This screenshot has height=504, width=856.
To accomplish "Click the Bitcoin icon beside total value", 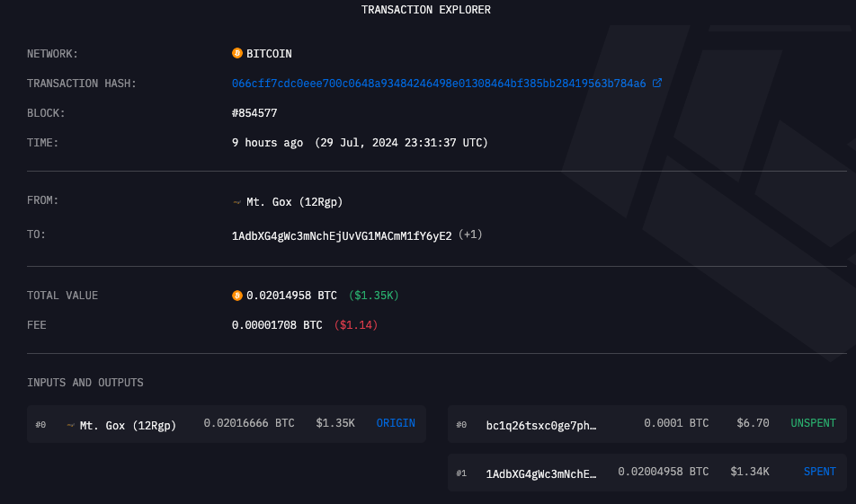I will point(237,296).
